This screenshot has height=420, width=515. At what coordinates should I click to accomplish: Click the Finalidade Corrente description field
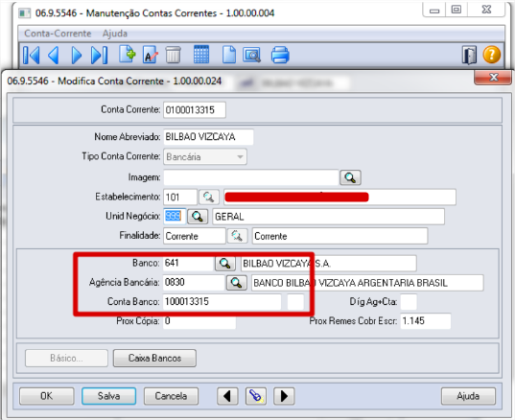tap(339, 236)
